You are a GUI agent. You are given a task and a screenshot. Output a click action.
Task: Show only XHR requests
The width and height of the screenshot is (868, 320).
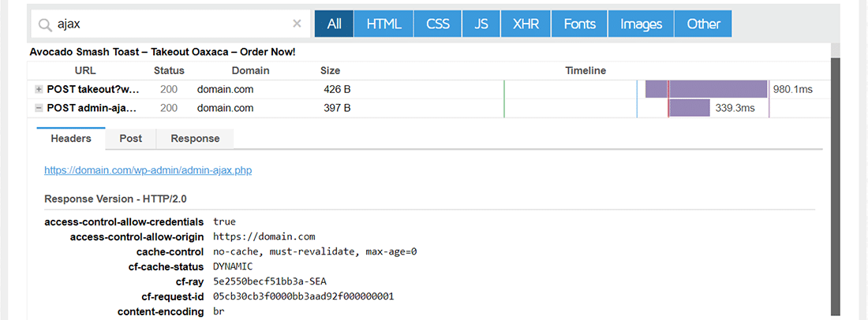tap(526, 24)
